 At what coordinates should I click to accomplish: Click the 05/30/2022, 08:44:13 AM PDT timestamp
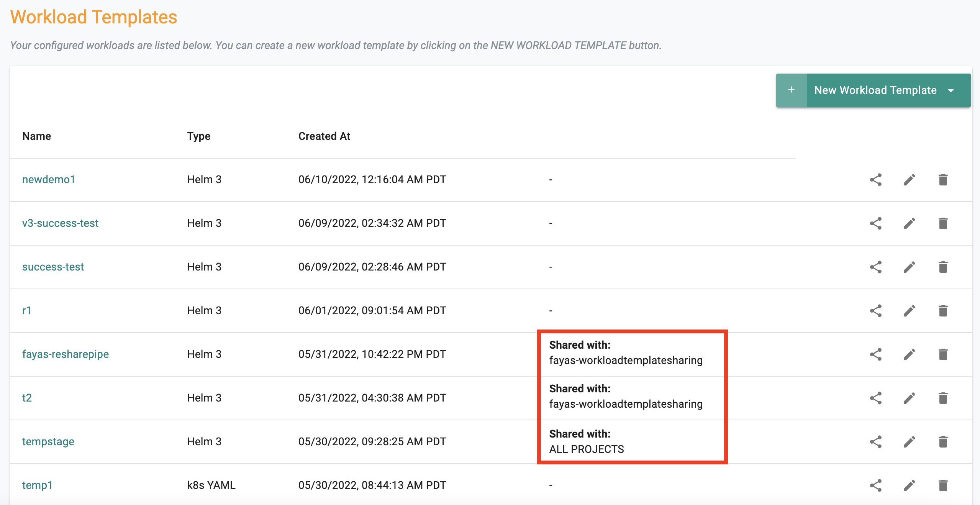click(372, 485)
